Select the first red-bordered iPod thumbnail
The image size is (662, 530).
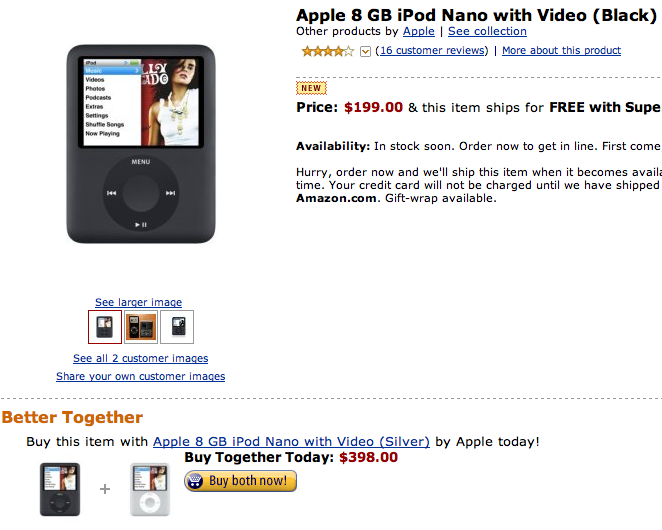pos(105,327)
